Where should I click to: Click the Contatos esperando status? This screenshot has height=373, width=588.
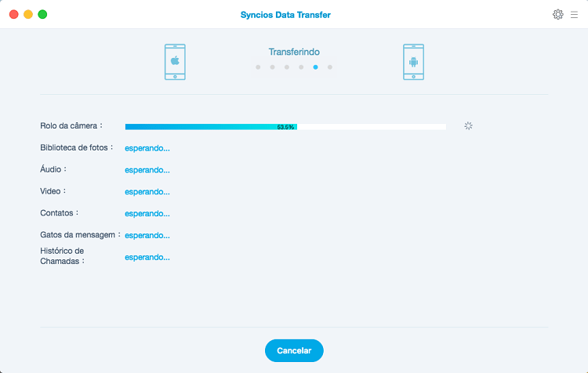(x=147, y=213)
